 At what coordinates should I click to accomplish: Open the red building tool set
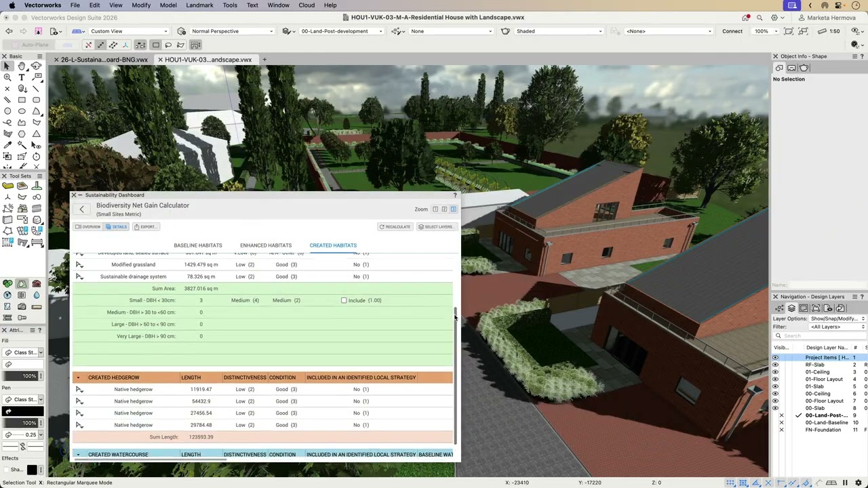36,284
